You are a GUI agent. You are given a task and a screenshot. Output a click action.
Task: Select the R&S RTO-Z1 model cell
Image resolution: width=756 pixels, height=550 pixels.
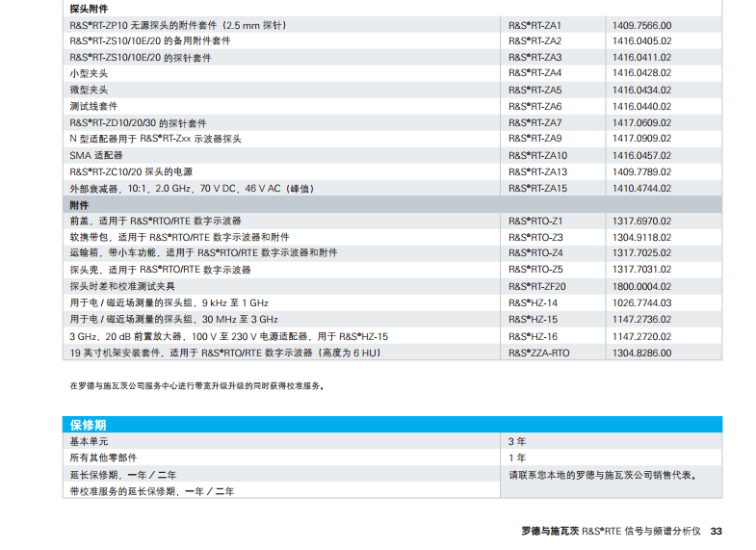click(x=535, y=222)
